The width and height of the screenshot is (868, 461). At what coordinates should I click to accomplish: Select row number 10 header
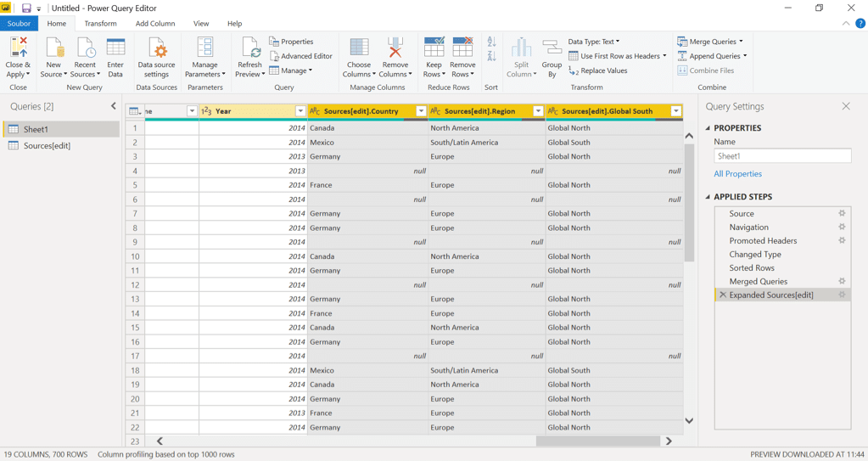[x=135, y=256]
